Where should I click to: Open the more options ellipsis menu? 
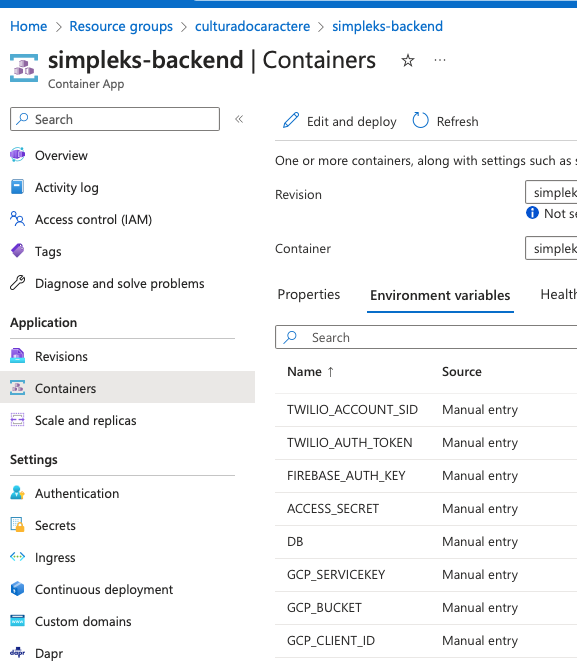click(x=440, y=60)
